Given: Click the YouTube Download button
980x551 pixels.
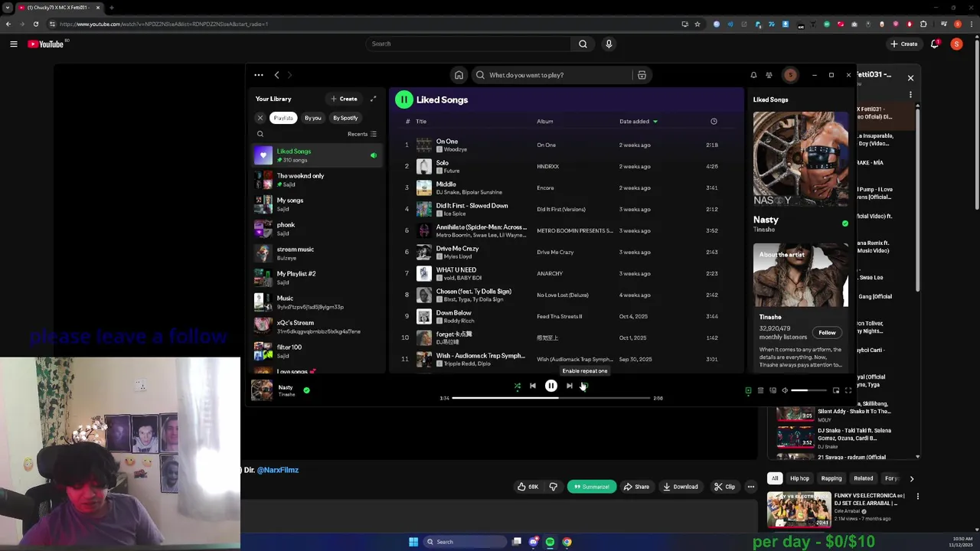Looking at the screenshot, I should click(681, 487).
